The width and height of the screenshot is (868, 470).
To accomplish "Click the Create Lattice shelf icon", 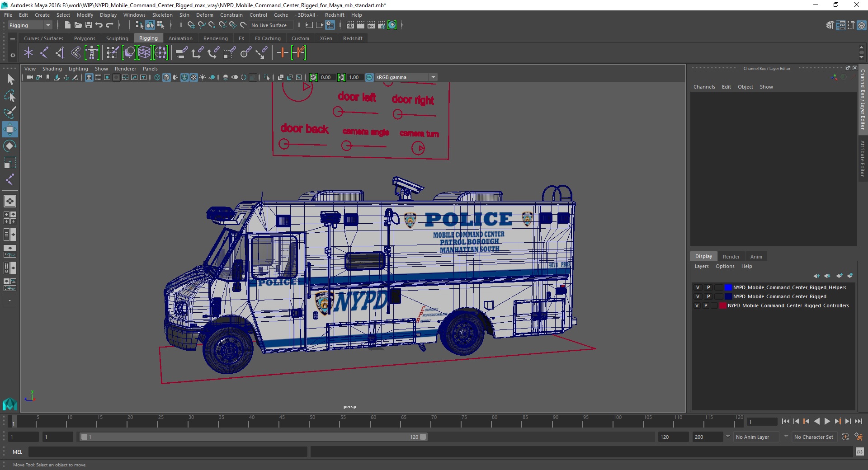I will click(144, 53).
